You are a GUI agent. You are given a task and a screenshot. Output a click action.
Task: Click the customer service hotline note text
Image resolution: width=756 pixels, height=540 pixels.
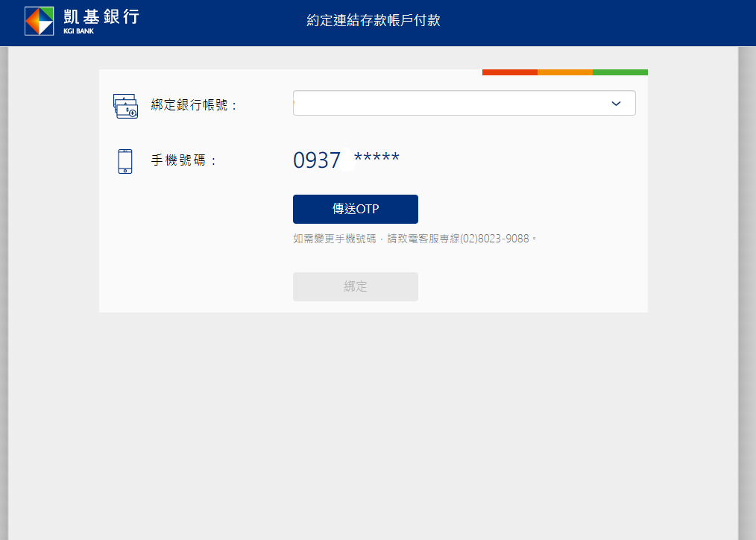pyautogui.click(x=415, y=239)
